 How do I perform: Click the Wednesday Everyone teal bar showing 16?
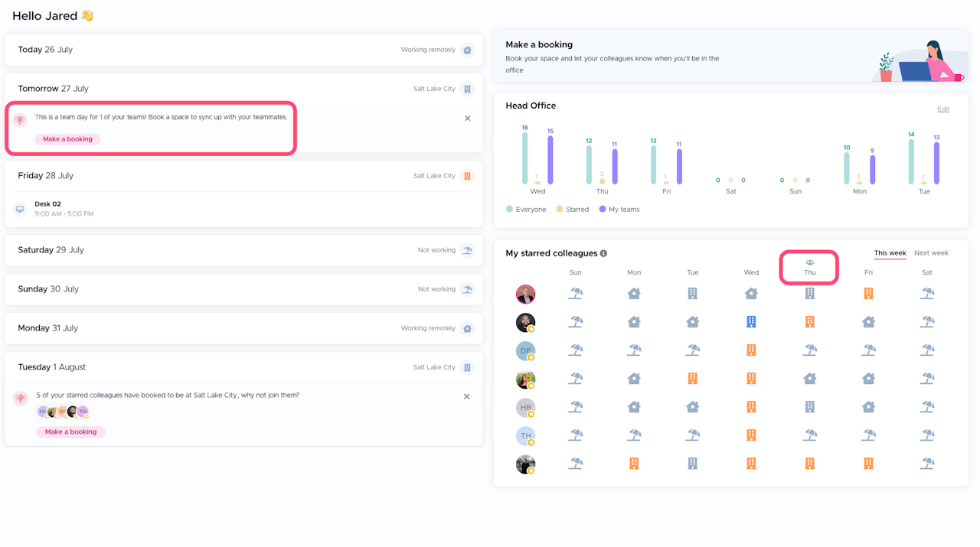point(525,158)
